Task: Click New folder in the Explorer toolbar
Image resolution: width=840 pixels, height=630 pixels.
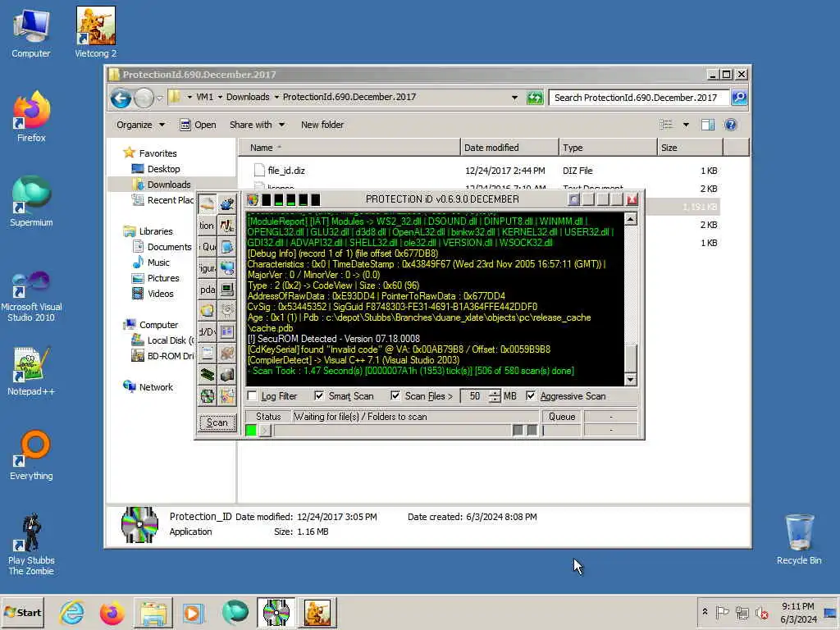Action: [x=322, y=125]
